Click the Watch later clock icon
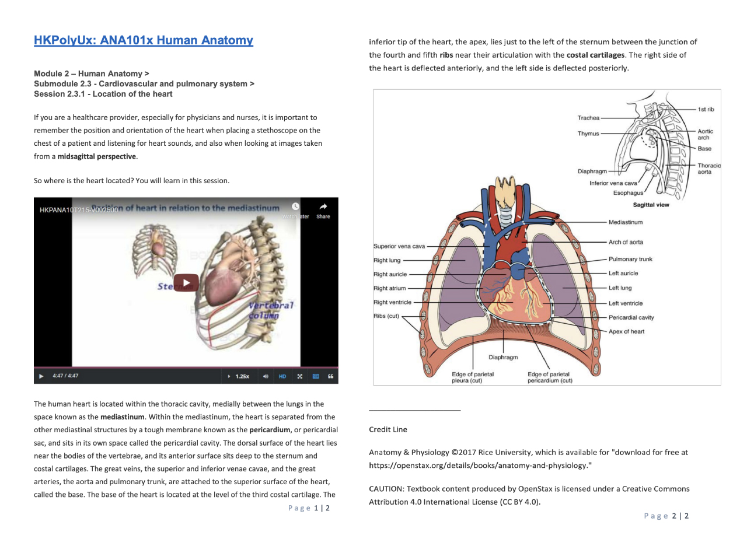Viewport: 747px width, 560px height. [295, 206]
